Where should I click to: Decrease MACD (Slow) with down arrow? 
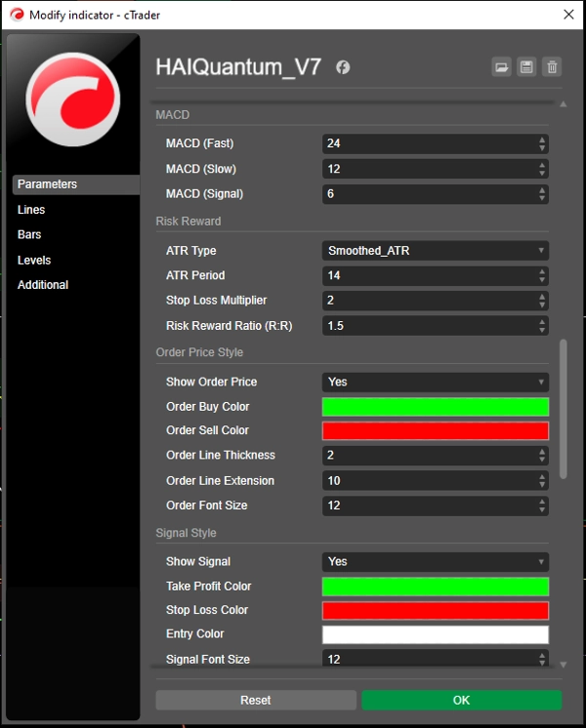[x=542, y=173]
